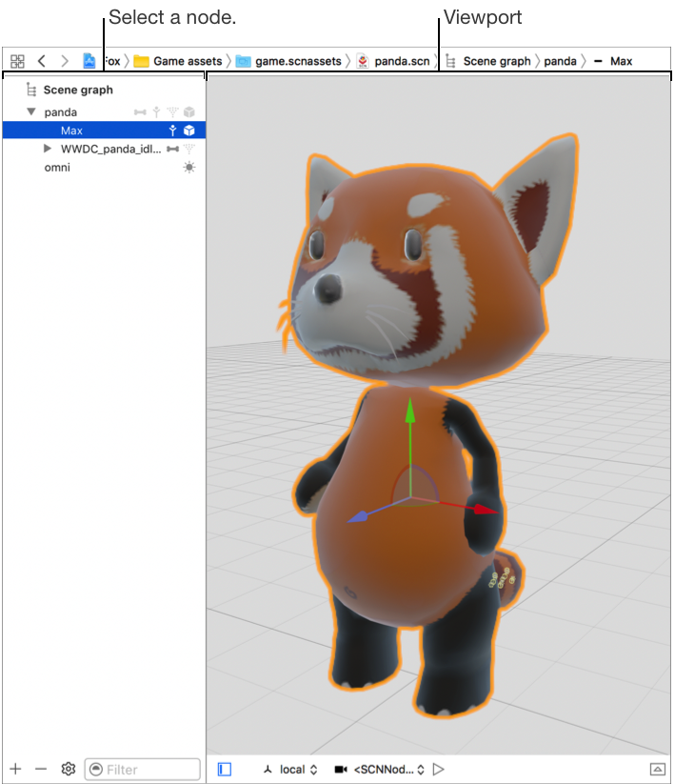
Task: Click the Scene graph header label
Action: pos(78,90)
